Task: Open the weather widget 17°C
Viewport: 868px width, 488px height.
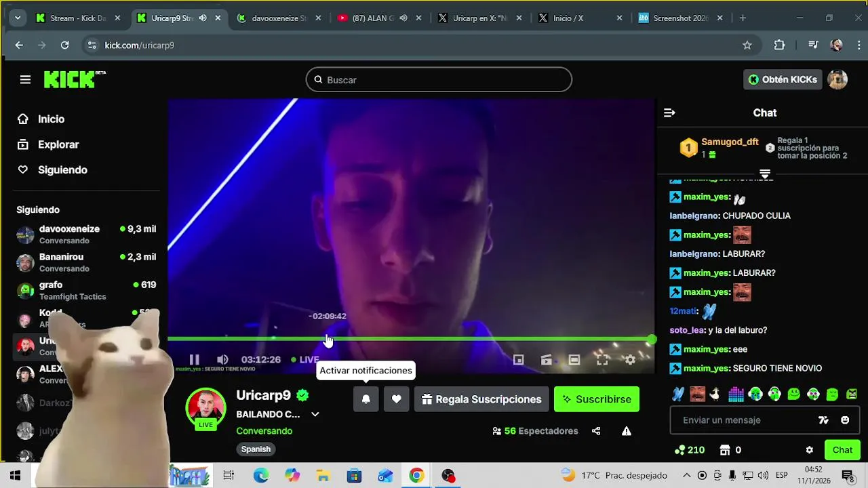Action: click(614, 476)
